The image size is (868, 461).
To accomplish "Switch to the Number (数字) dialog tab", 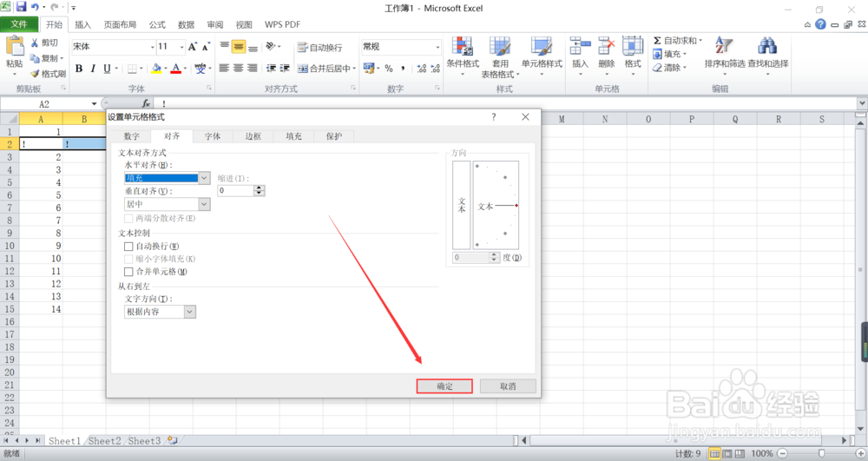I will [x=132, y=136].
